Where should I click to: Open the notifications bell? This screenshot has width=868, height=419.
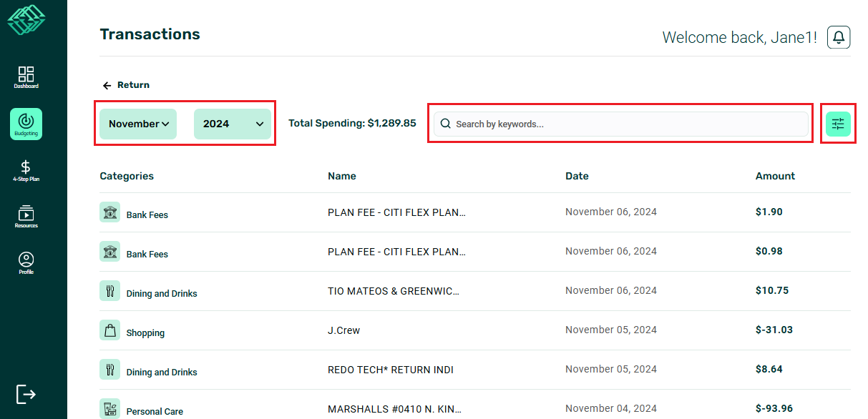click(x=838, y=36)
